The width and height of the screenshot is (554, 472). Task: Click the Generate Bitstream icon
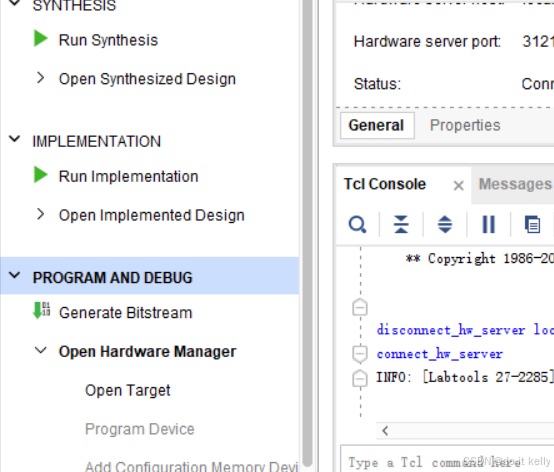(x=41, y=311)
